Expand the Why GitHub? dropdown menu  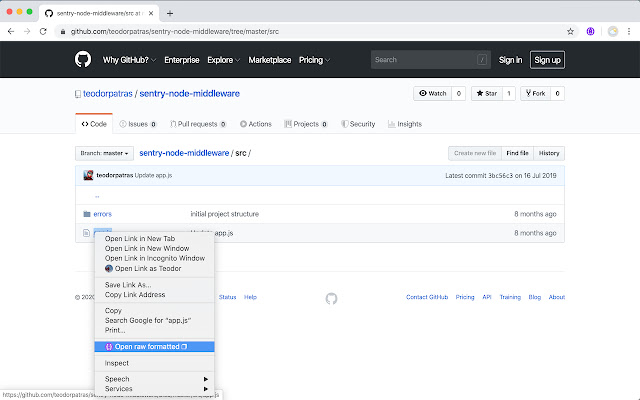(x=129, y=60)
